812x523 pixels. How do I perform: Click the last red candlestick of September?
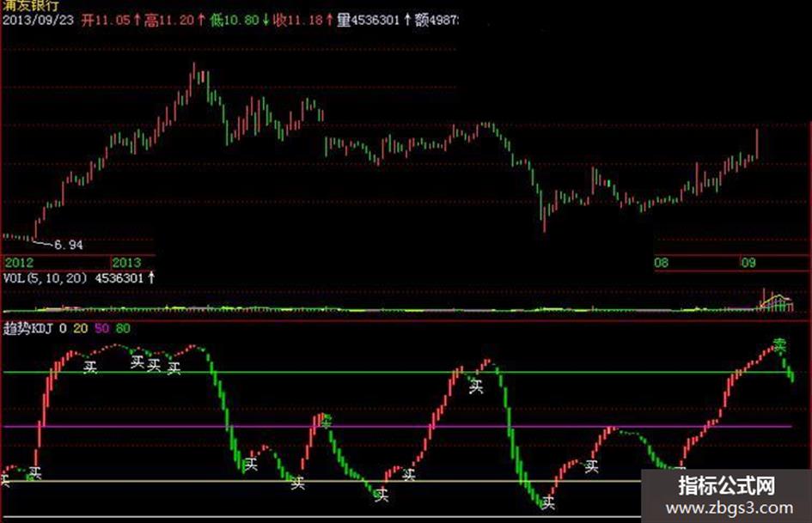click(757, 144)
